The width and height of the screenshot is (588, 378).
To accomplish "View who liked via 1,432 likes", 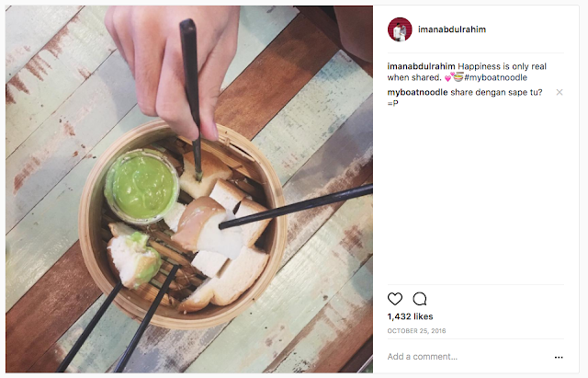I will [410, 316].
